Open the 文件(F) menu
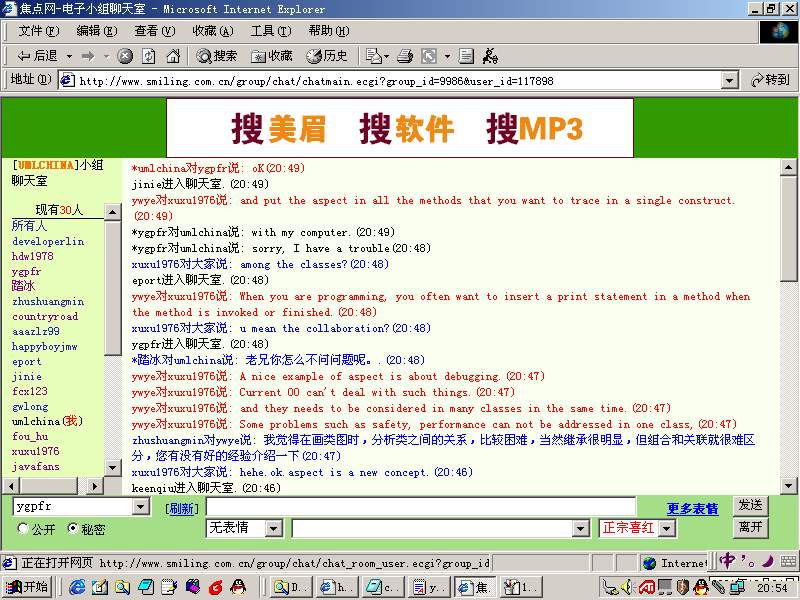 [39, 31]
